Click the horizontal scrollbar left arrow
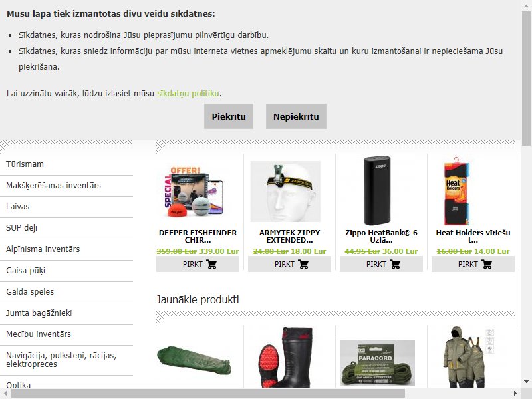532x399 pixels. pos(5,394)
